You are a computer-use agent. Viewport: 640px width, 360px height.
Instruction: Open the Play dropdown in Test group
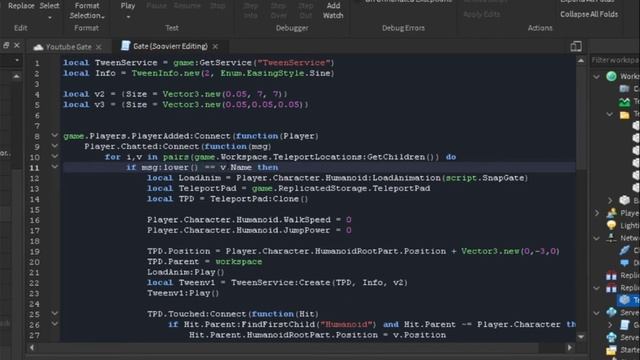coord(128,11)
